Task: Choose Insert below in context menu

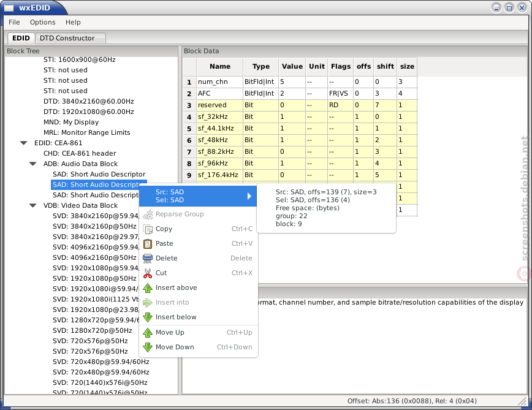Action: tap(198, 317)
